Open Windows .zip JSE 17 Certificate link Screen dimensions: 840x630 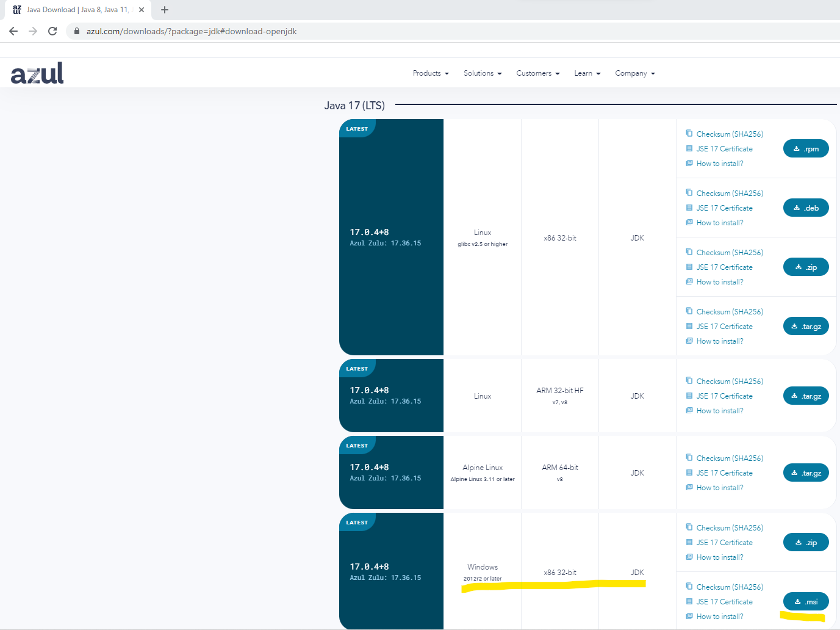724,543
